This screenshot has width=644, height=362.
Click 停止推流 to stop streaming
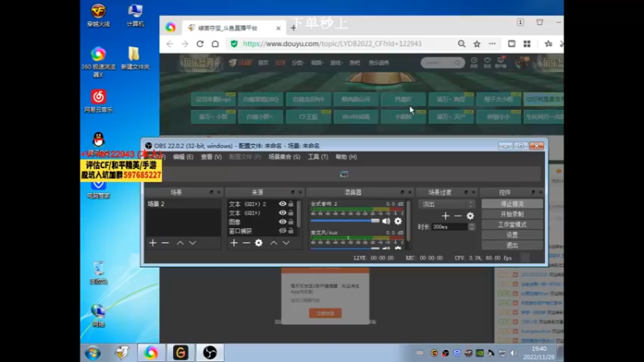point(512,204)
